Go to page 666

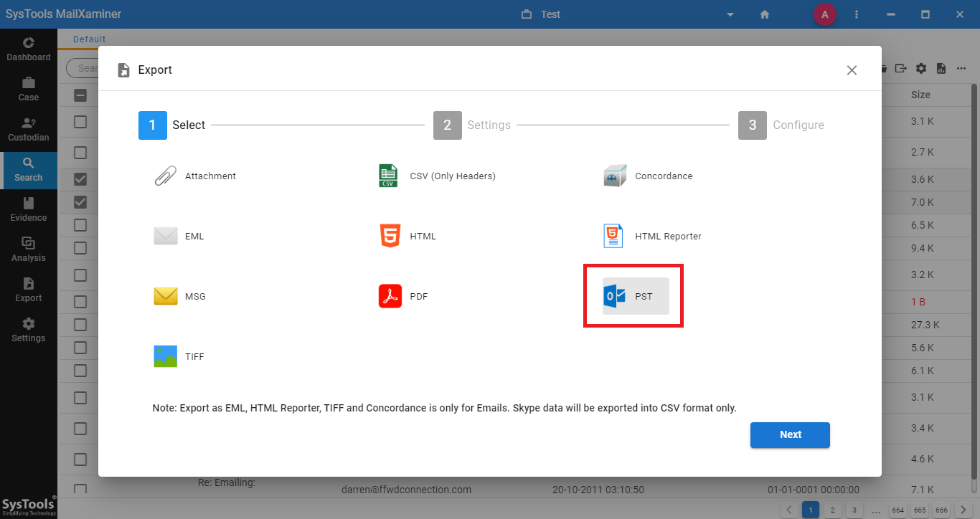point(941,510)
